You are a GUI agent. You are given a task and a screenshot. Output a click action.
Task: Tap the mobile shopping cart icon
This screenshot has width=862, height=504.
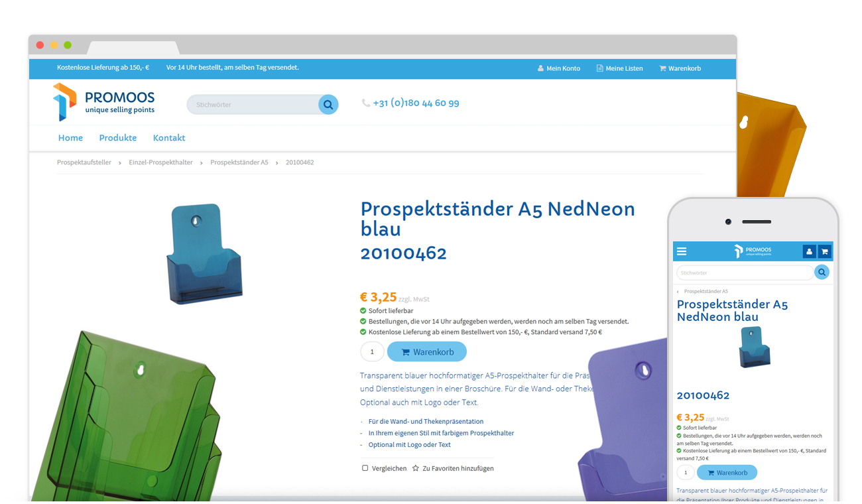click(x=824, y=251)
